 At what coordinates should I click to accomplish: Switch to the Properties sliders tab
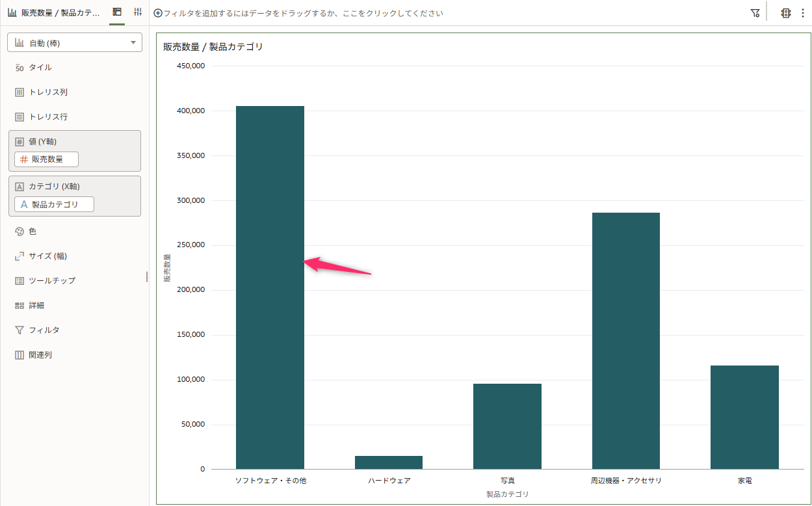(138, 12)
